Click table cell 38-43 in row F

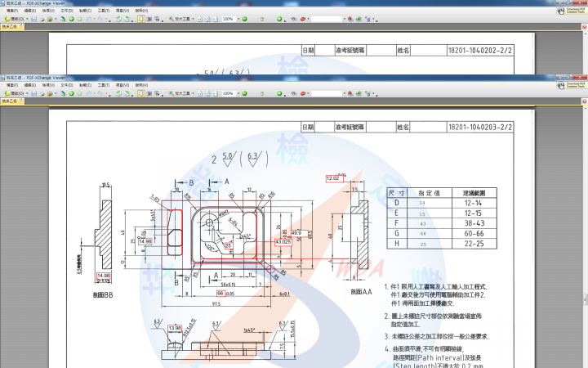[474, 223]
